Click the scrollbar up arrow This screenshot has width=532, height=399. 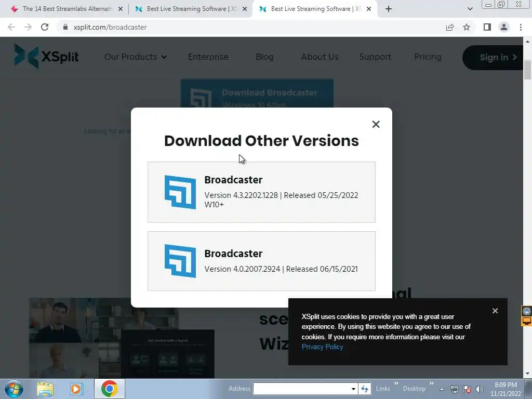click(527, 42)
